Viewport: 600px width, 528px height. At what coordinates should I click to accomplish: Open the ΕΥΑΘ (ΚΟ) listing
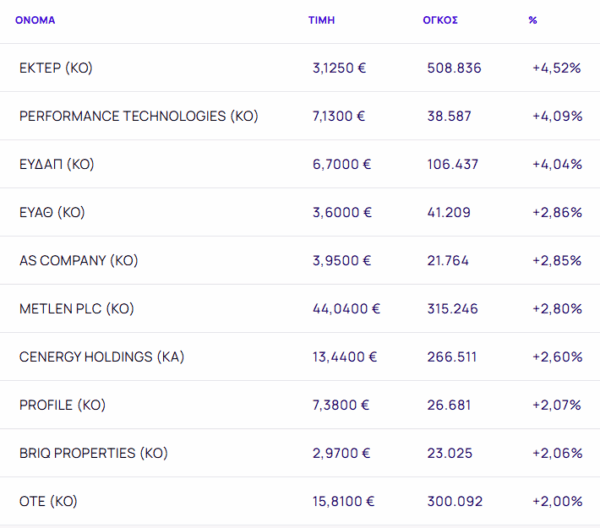(52, 212)
